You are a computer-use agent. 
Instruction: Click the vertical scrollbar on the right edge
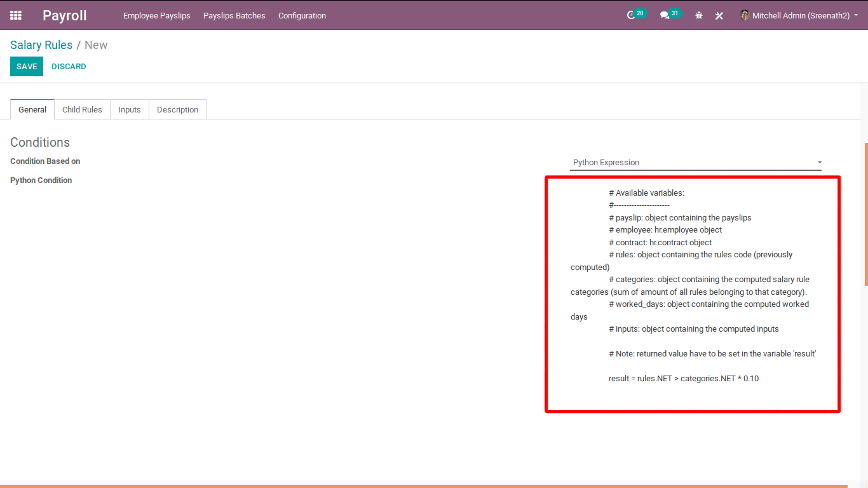[865, 214]
